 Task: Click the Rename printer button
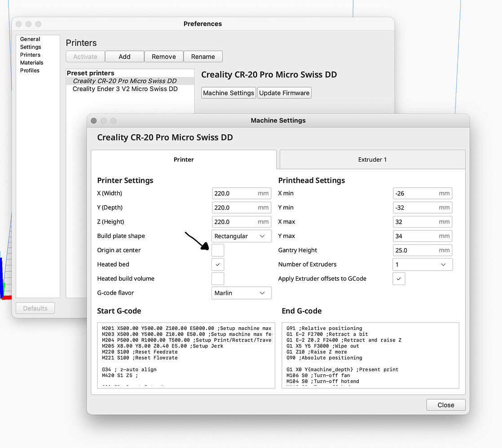203,57
